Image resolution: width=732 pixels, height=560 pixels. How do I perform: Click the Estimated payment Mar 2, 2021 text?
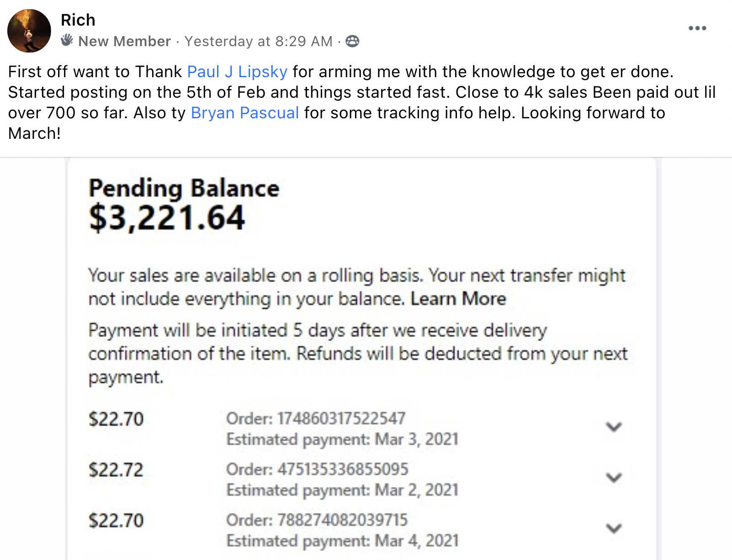(342, 490)
